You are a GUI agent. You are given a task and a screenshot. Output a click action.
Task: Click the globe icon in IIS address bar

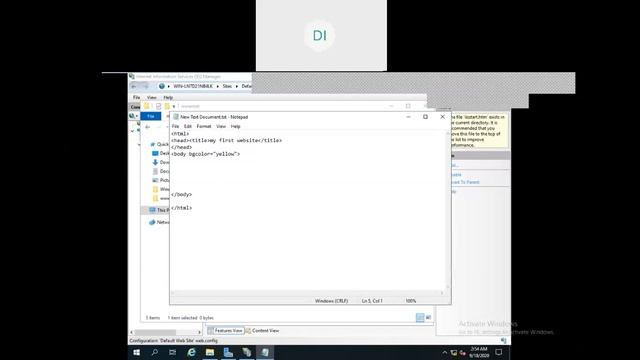[x=162, y=86]
